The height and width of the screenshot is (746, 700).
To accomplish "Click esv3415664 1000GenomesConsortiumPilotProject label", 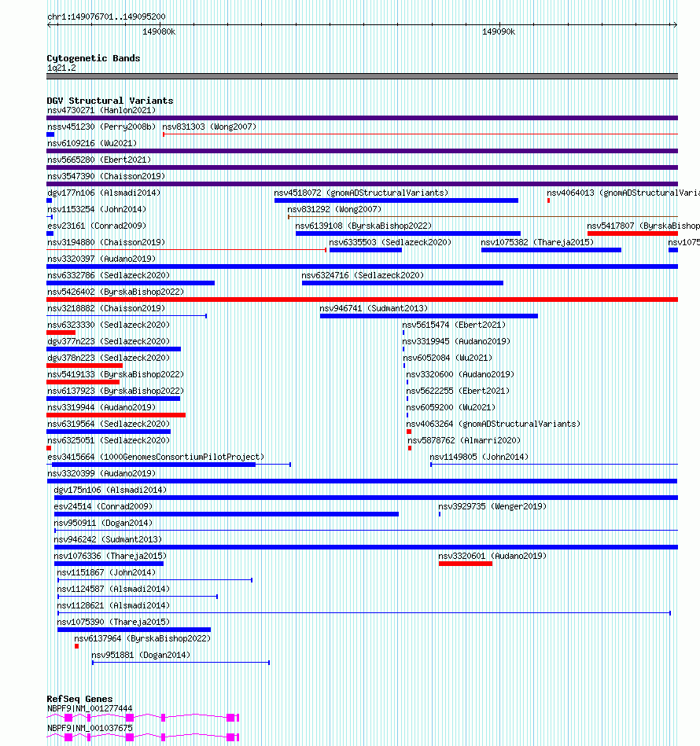I will point(156,458).
